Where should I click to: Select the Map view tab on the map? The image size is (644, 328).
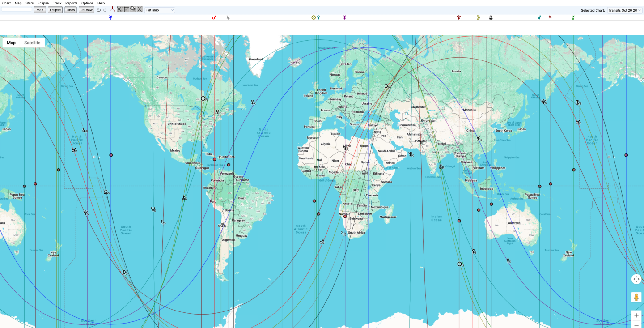pyautogui.click(x=11, y=43)
